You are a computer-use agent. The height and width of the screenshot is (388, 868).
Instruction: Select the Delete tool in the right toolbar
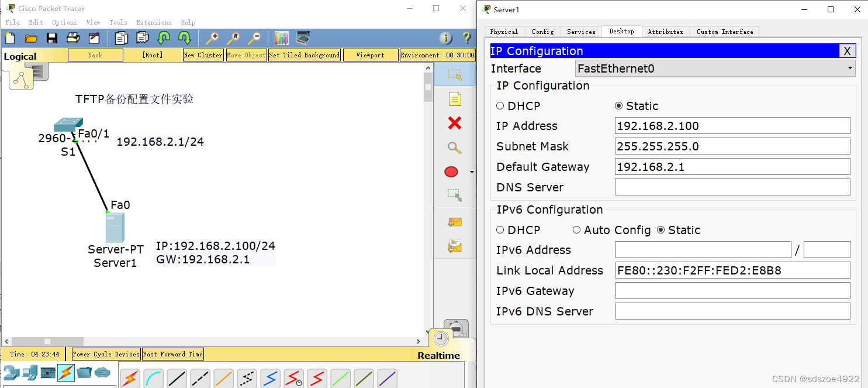click(455, 123)
